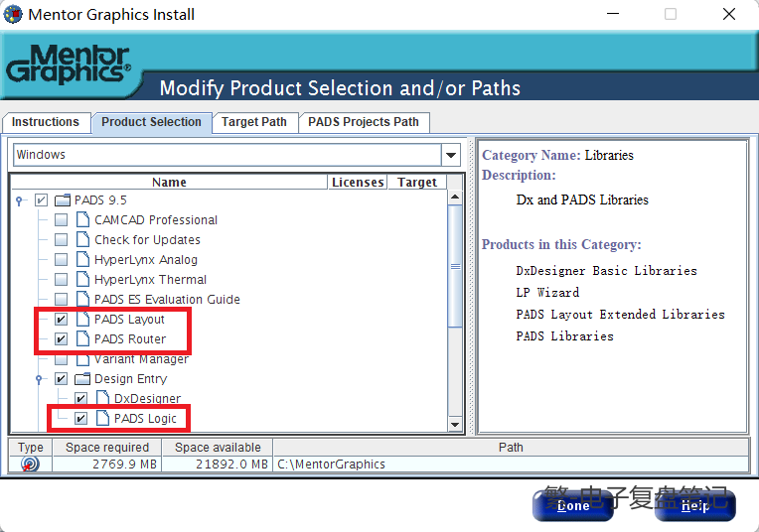Toggle the PADS 9.5 root checkbox

(x=41, y=199)
